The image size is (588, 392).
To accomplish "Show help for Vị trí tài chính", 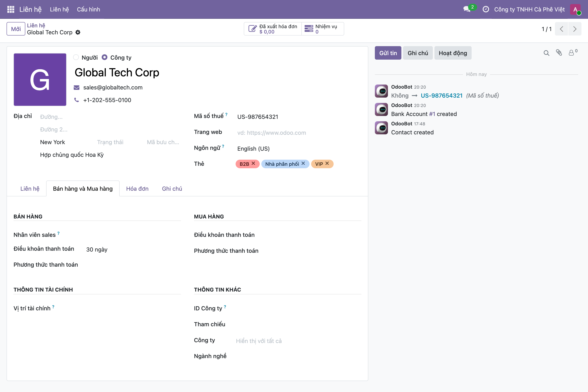I will coord(53,306).
